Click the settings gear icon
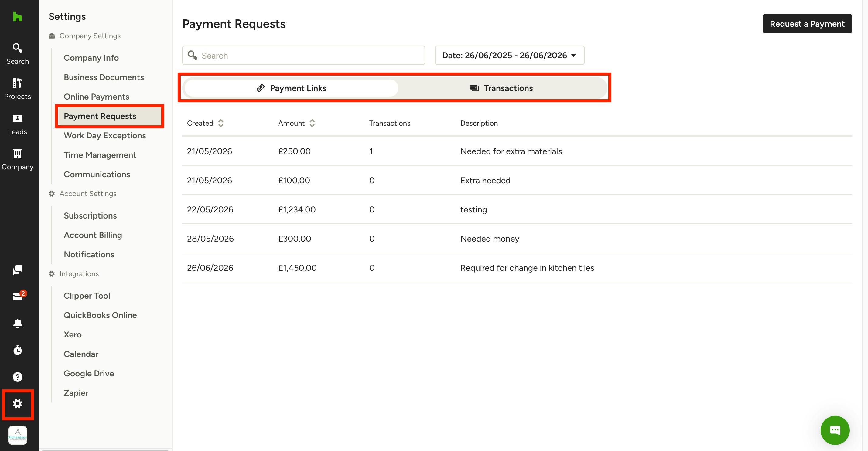Screen dimensions: 868x451 pos(18,404)
